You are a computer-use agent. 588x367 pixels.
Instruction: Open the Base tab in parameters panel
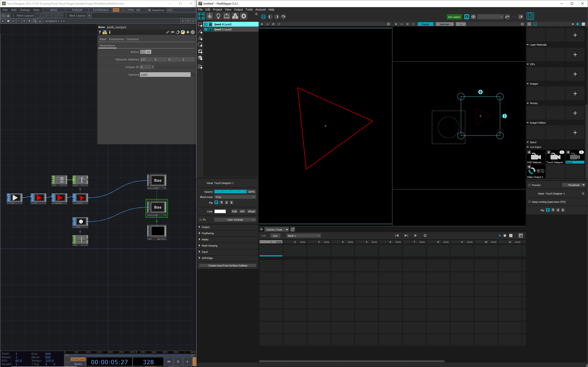coord(103,39)
